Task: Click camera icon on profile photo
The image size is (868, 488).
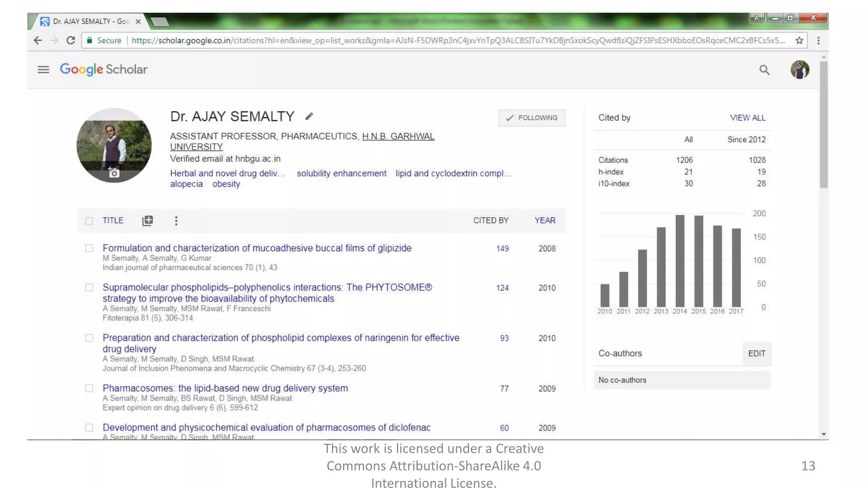Action: click(x=114, y=173)
